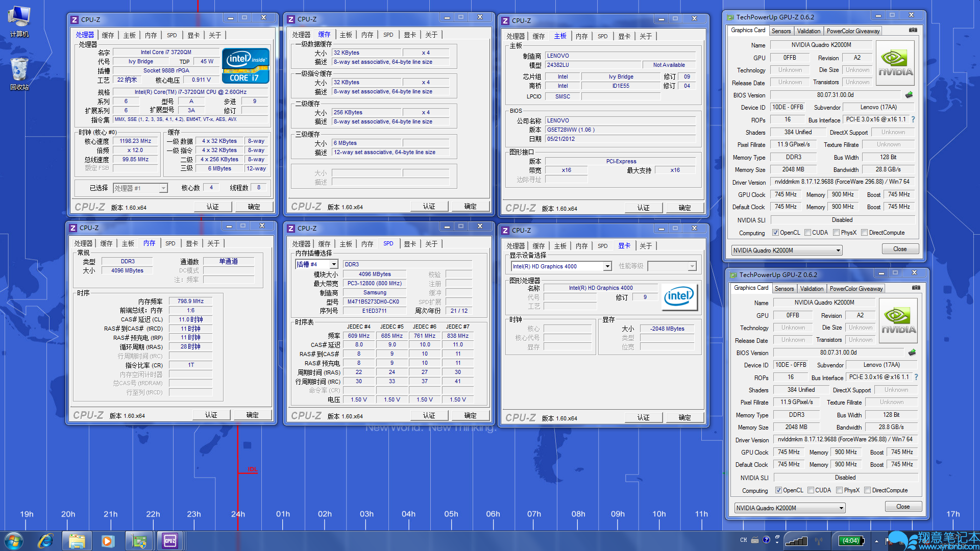
Task: Toggle DirectCompute checkbox in lower GPU-Z
Action: 867,490
